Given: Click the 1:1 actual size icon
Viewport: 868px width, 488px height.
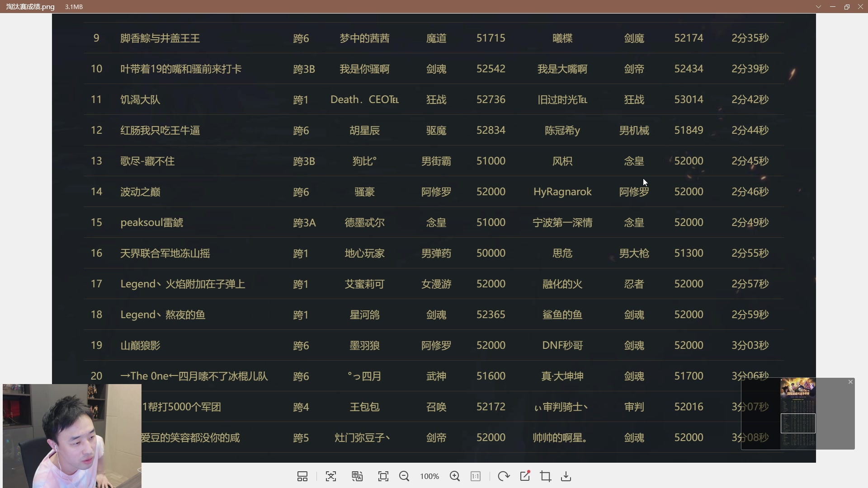Looking at the screenshot, I should click(x=476, y=476).
